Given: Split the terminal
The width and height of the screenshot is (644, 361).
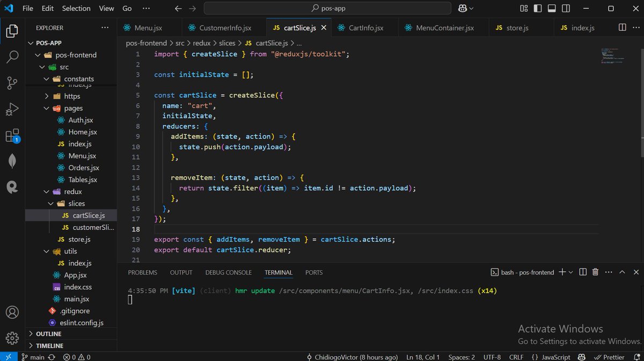Looking at the screenshot, I should point(583,272).
